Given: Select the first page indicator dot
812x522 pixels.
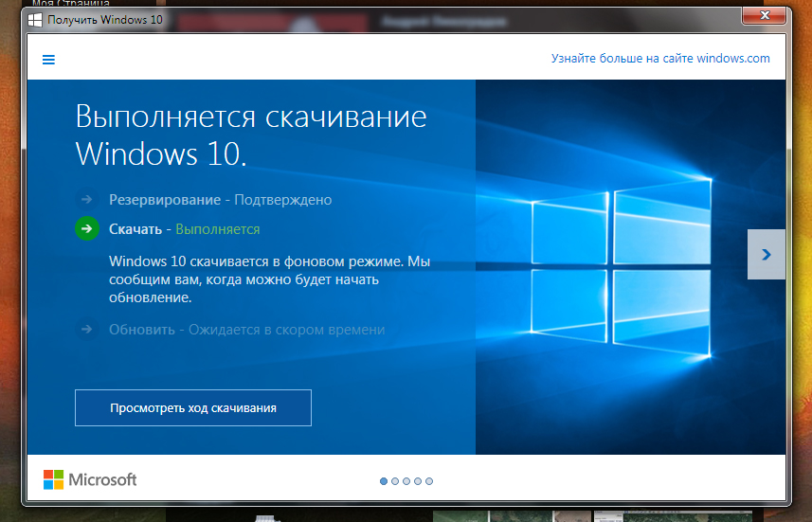Looking at the screenshot, I should click(x=384, y=481).
